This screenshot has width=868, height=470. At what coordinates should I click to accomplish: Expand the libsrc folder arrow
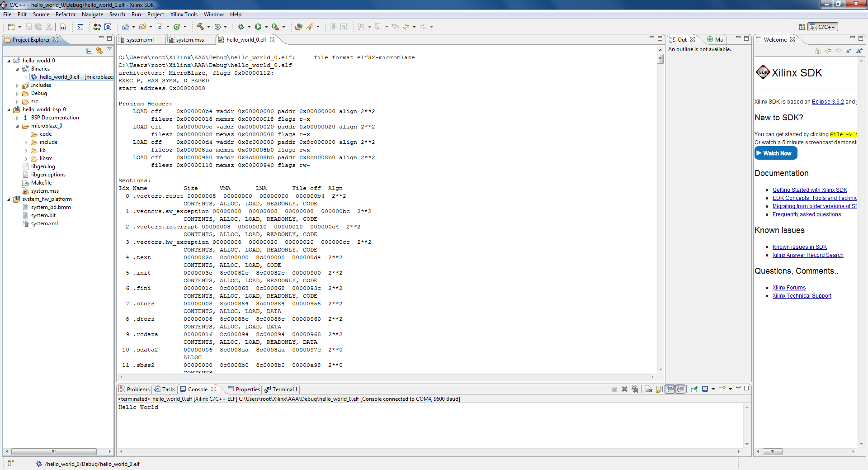click(x=26, y=158)
